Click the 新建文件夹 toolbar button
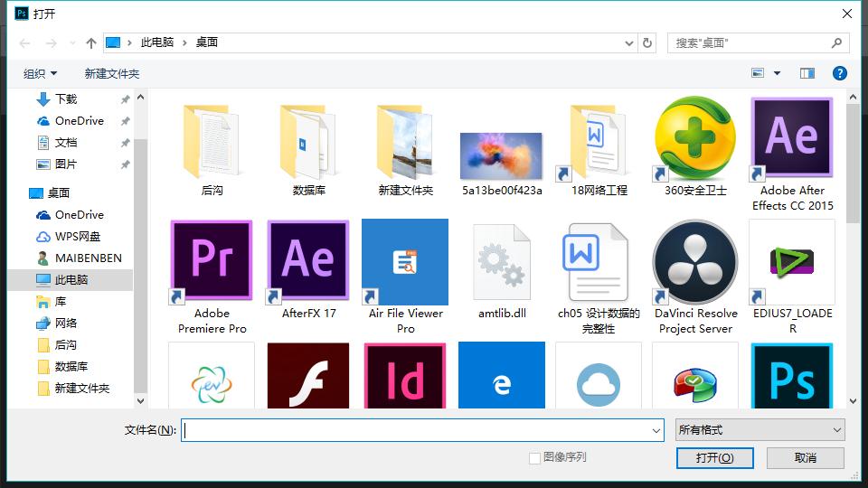This screenshot has width=868, height=488. tap(112, 73)
